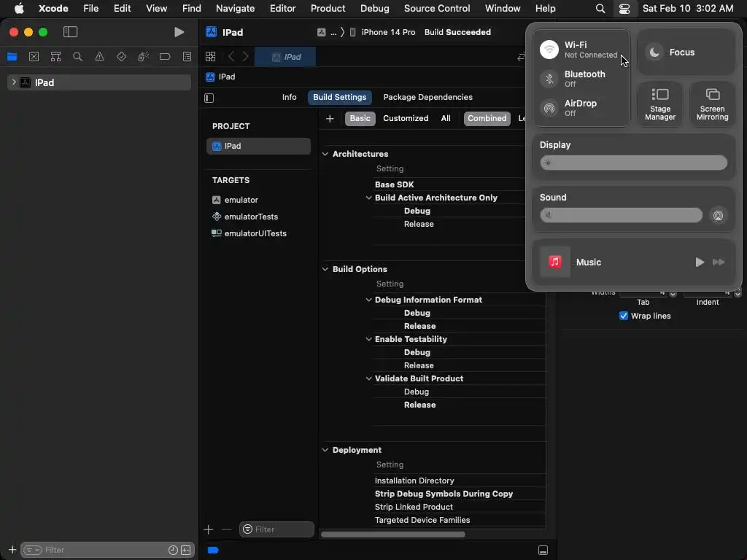Collapse the Build Options section
This screenshot has height=560, width=747.
(x=325, y=269)
